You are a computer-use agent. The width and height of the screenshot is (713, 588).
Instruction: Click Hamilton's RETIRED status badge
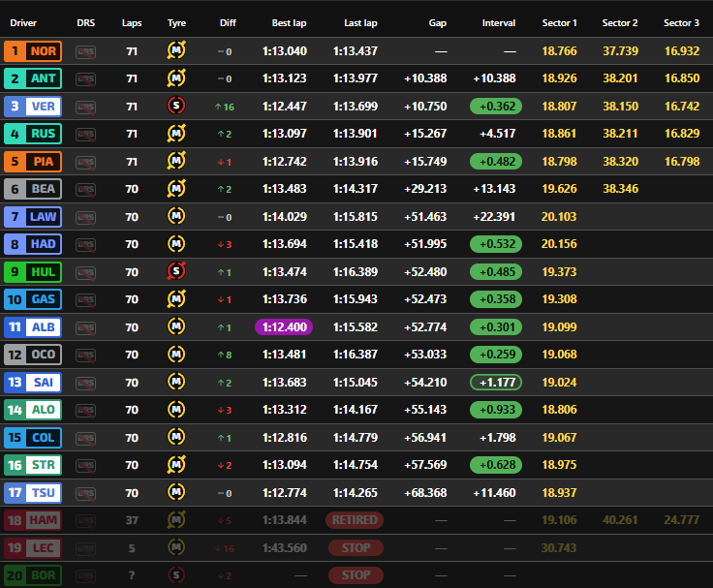click(354, 520)
